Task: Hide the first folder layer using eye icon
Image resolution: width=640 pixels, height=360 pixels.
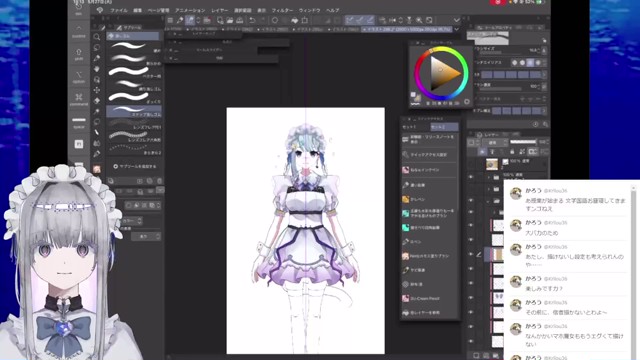Action: [x=471, y=177]
